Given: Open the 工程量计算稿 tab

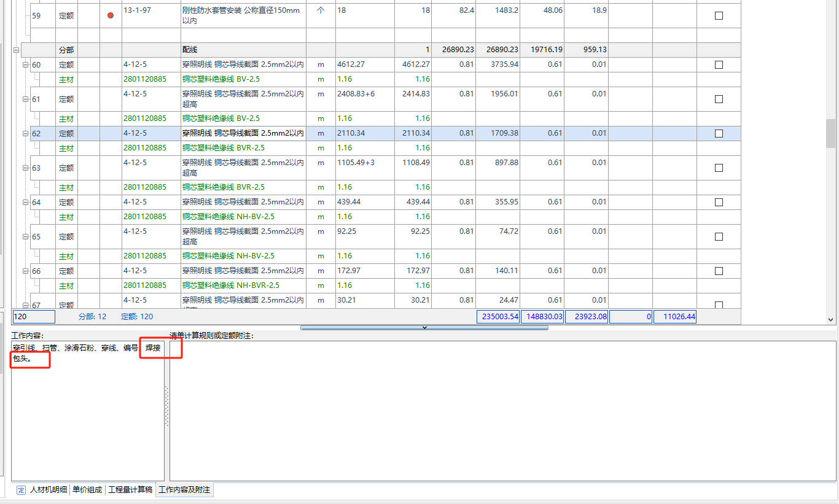Looking at the screenshot, I should (x=130, y=490).
